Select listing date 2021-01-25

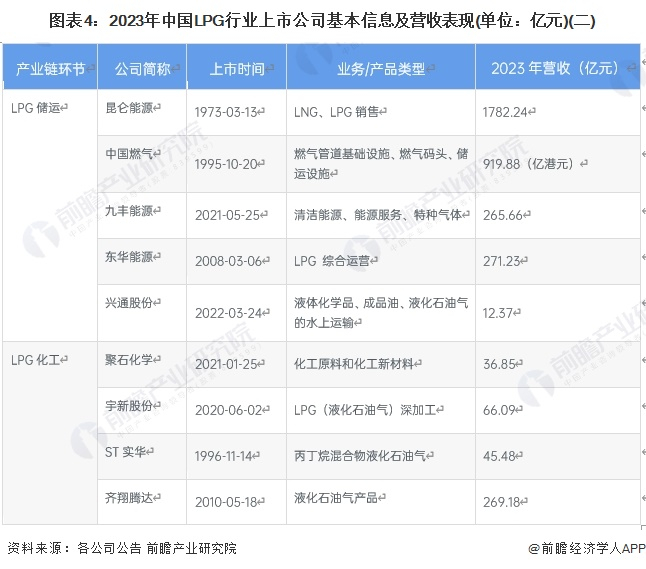[226, 364]
